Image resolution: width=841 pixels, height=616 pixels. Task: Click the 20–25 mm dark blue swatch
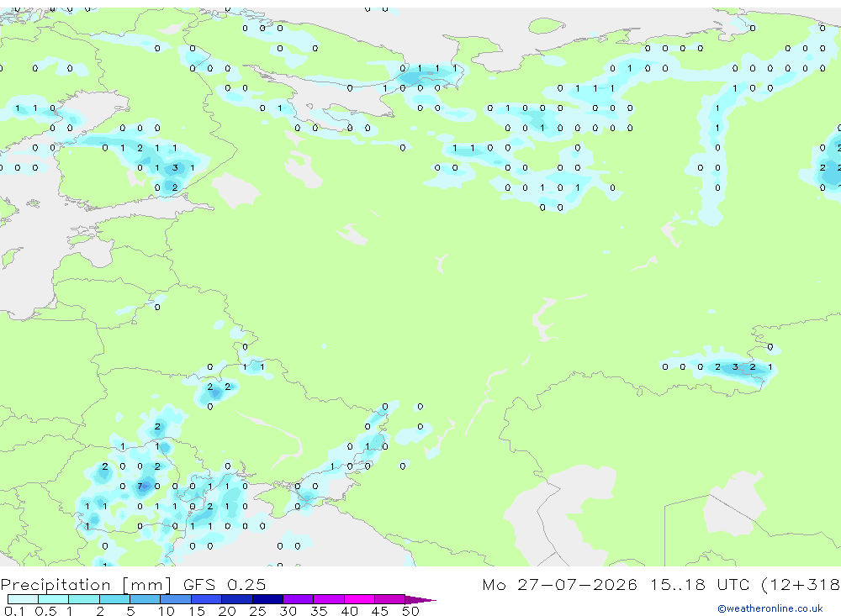click(x=237, y=599)
